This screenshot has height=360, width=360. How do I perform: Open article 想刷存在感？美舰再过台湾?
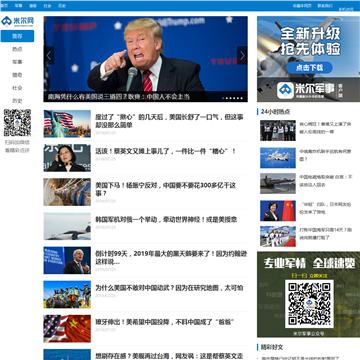(169, 356)
